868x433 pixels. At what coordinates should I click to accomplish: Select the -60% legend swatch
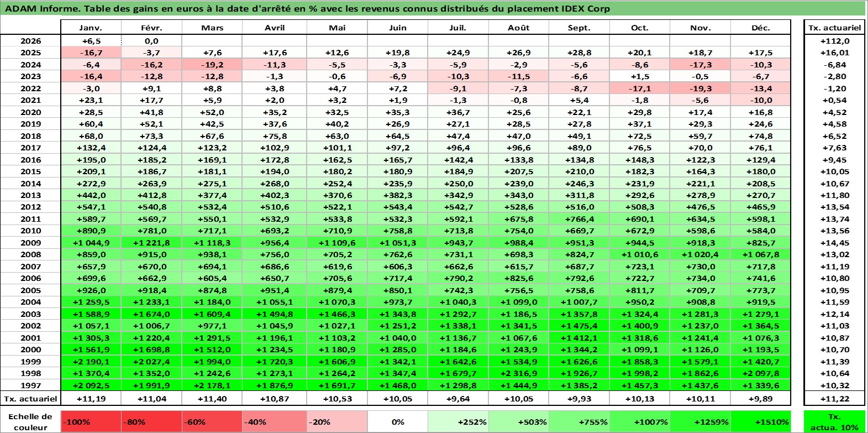[212, 421]
